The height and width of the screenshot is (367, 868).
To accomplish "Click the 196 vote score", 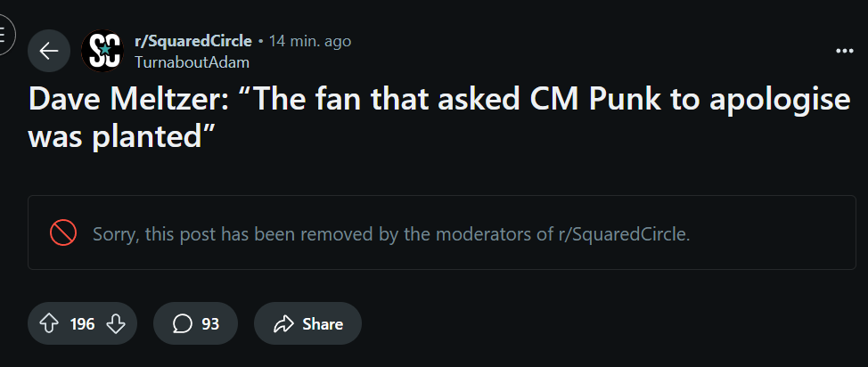I will pyautogui.click(x=82, y=323).
